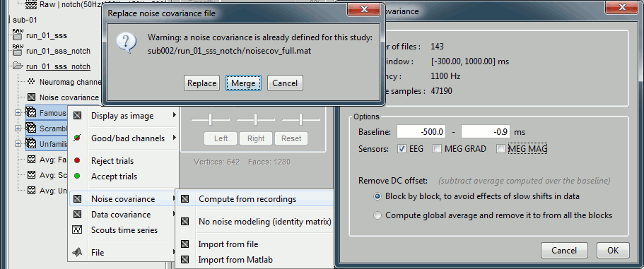Uncheck the EEG sensors checkbox
644x269 pixels.
tap(402, 149)
